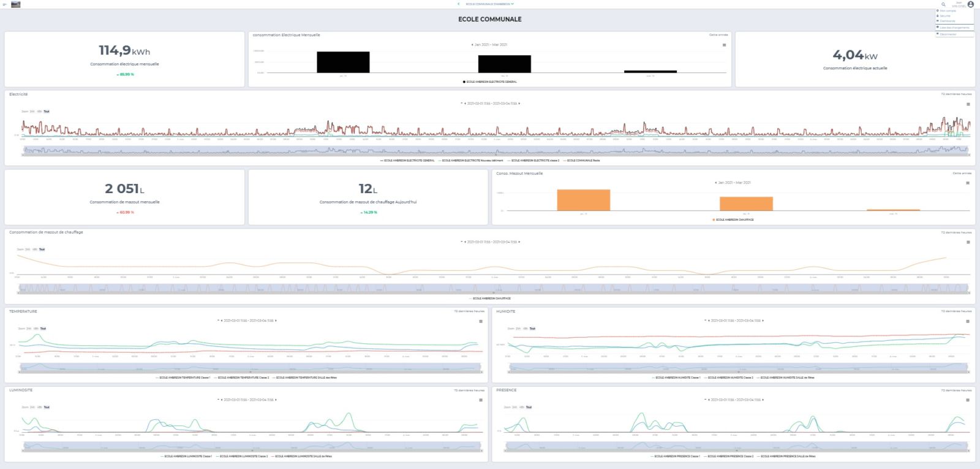Open the monthly electricity bar chart menu icon
Image resolution: width=980 pixels, height=469 pixels.
(724, 45)
